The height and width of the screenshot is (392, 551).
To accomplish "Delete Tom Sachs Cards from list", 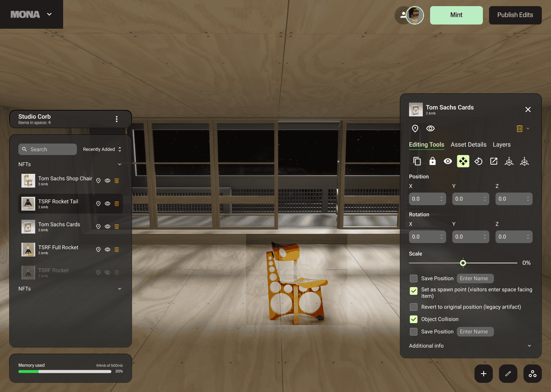I will point(117,227).
